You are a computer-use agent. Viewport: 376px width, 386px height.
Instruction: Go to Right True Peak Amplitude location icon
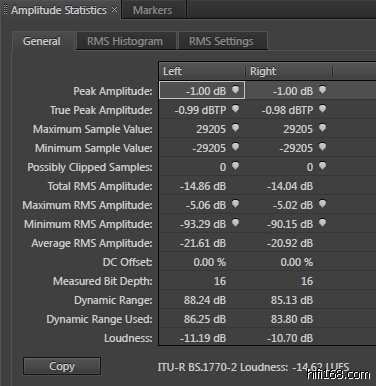[x=322, y=109]
